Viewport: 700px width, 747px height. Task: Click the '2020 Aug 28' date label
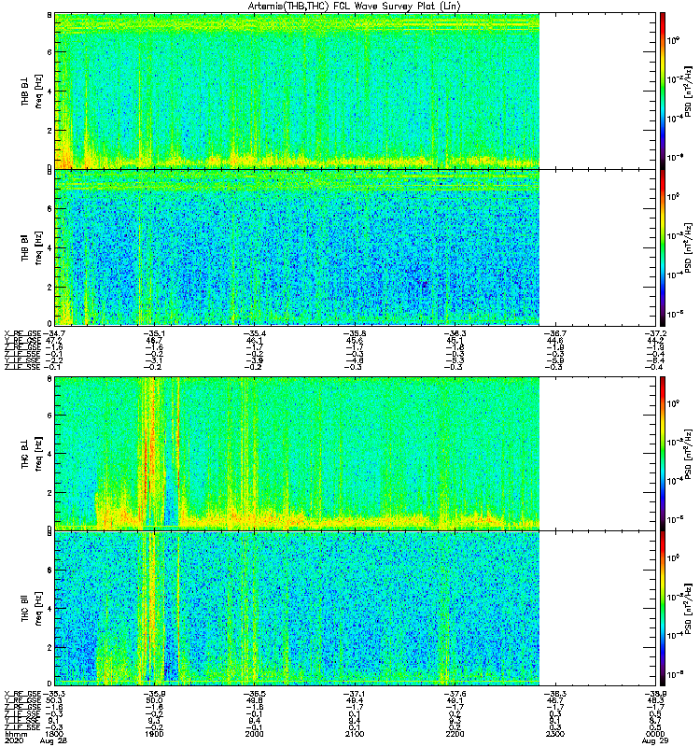coord(37,740)
